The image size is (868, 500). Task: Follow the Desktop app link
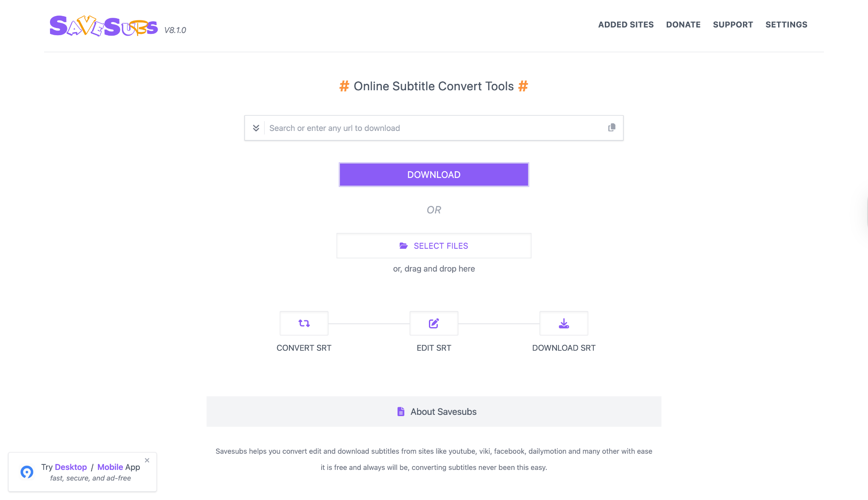pos(71,467)
